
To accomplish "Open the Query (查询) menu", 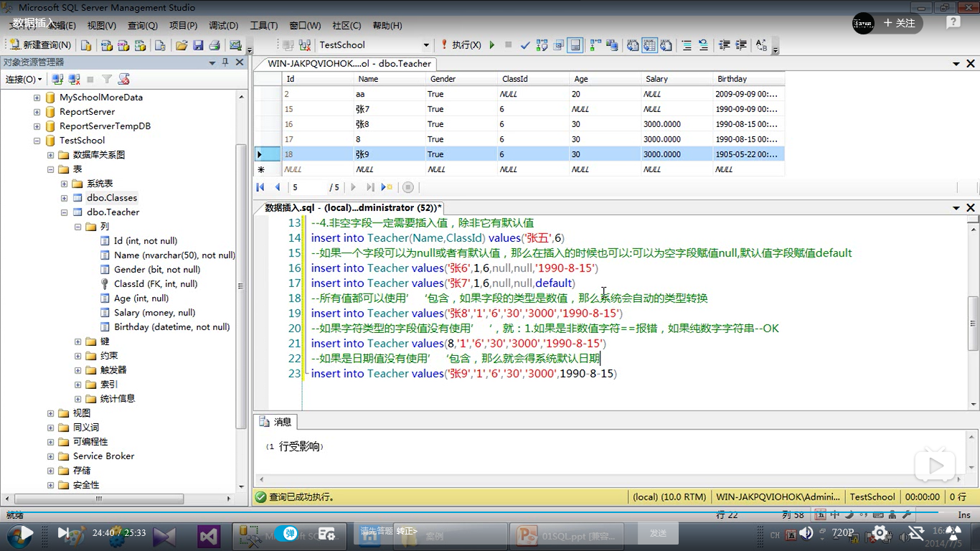I will [x=143, y=25].
